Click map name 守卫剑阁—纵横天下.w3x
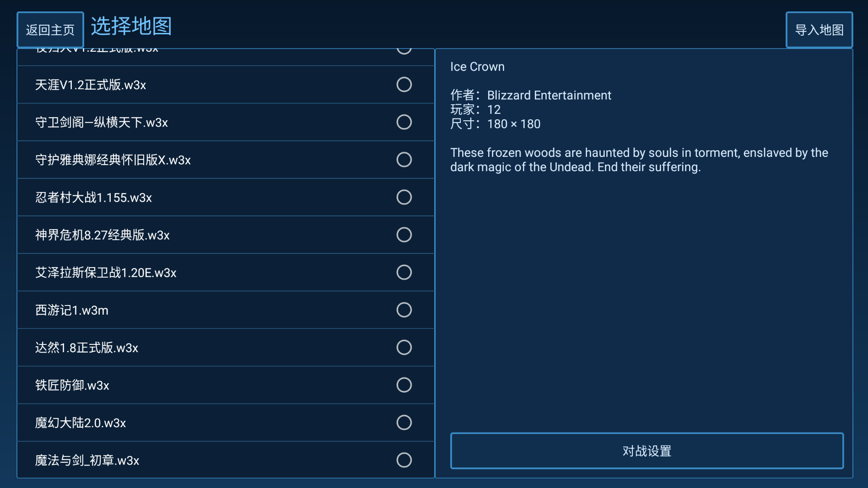 (x=102, y=123)
